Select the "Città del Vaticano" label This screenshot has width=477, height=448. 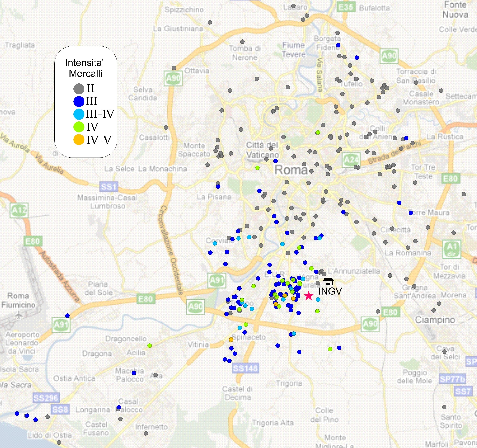pos(263,150)
